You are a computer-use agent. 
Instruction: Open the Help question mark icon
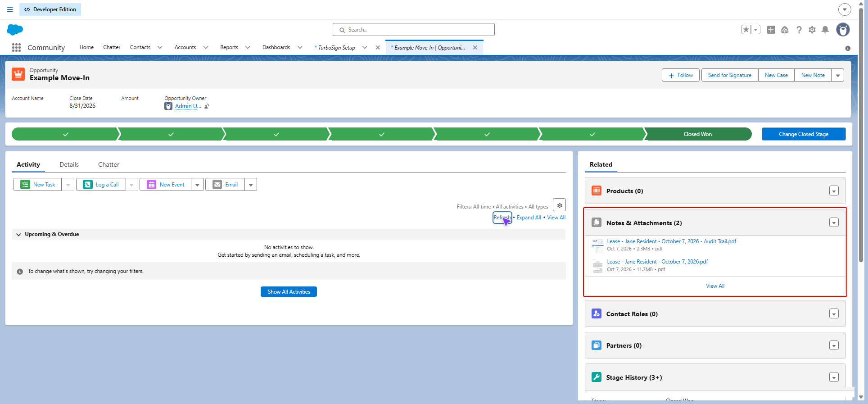pos(799,30)
